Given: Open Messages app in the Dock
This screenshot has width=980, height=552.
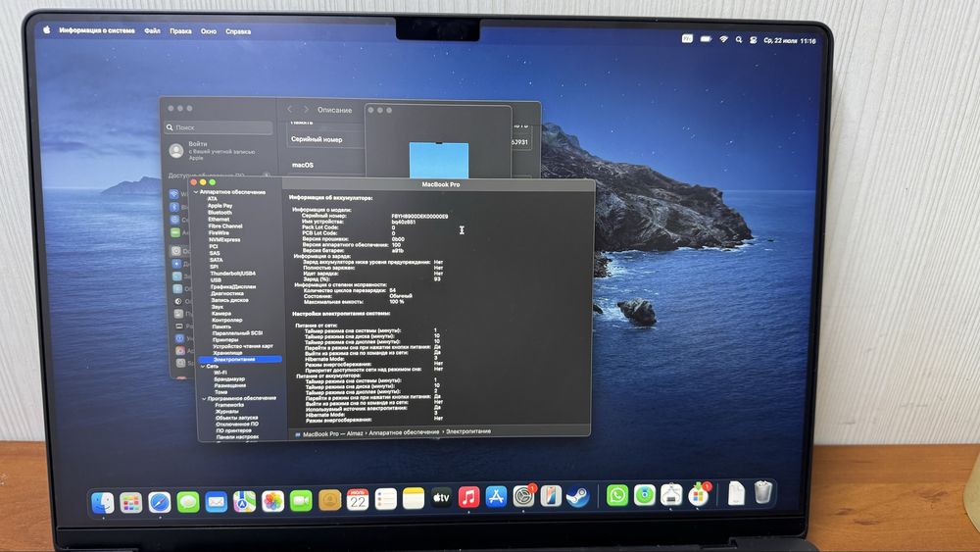Looking at the screenshot, I should (x=187, y=501).
